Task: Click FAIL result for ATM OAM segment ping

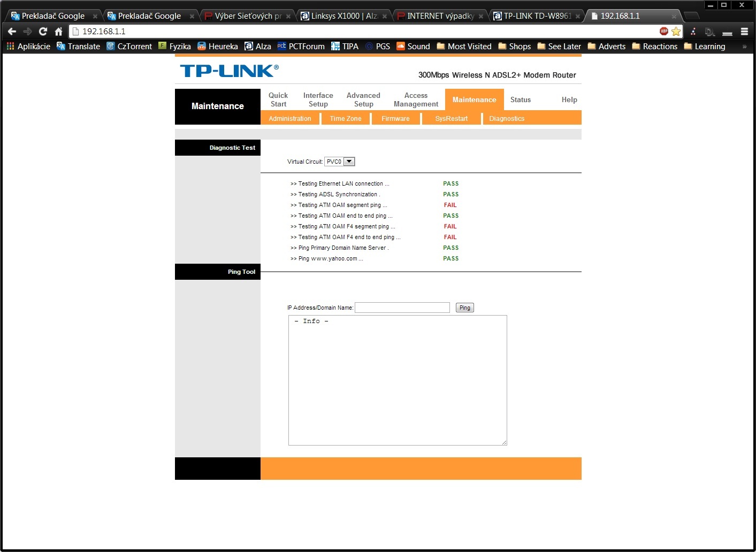Action: click(x=450, y=205)
